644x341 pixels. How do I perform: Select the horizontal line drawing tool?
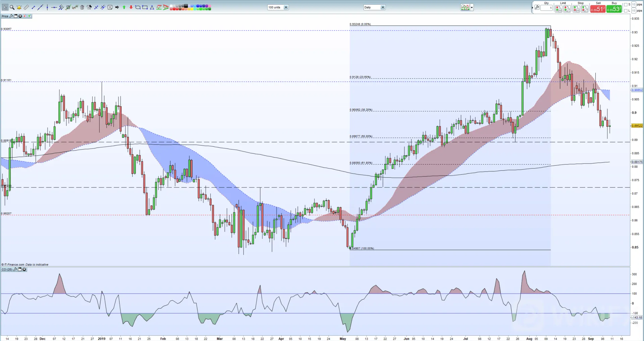pyautogui.click(x=54, y=7)
